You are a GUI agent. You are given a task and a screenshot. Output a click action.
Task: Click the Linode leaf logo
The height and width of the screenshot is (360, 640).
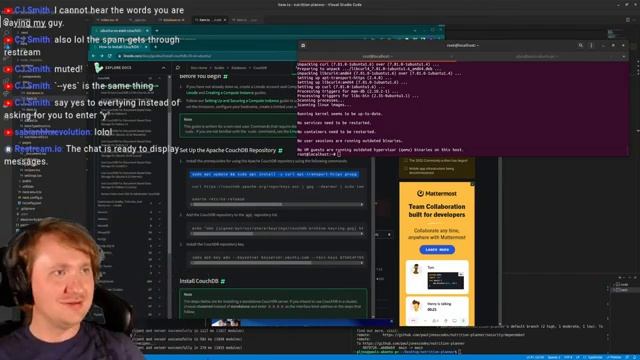tap(98, 67)
